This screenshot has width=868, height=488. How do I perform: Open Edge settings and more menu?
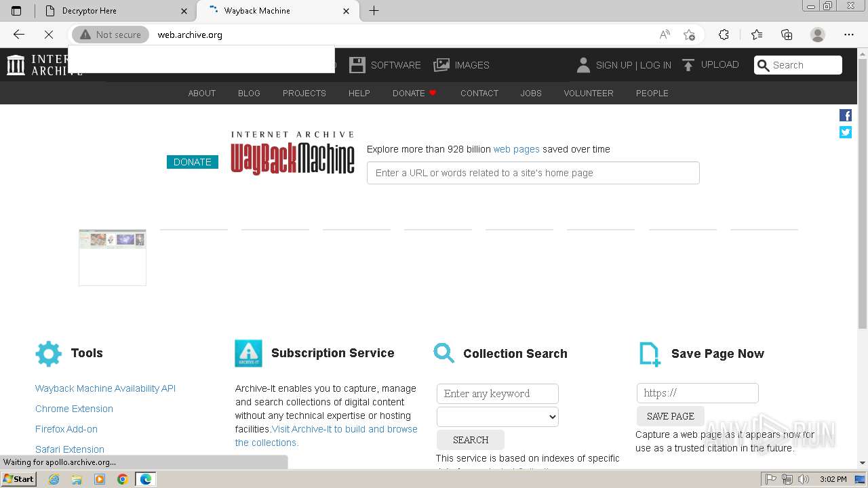pos(849,35)
